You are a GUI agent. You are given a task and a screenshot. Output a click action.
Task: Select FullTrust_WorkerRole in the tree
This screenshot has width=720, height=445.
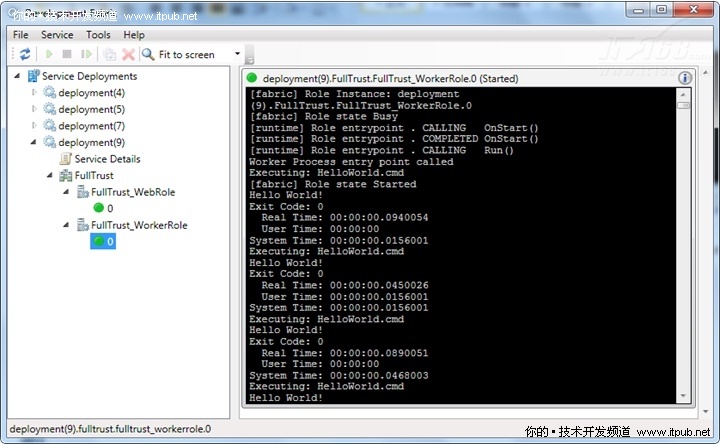coord(139,225)
